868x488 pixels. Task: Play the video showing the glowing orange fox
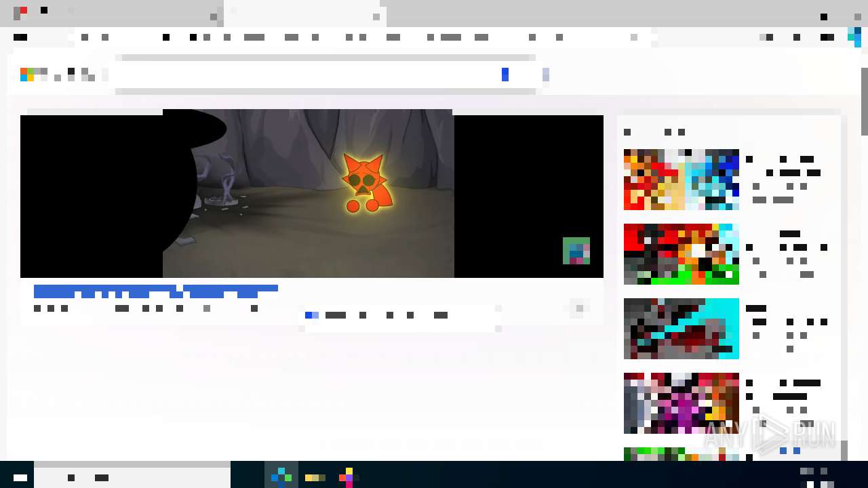tap(311, 194)
